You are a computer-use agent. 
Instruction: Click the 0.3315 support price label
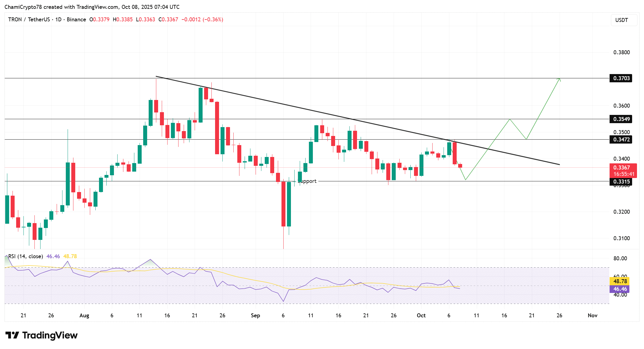tap(621, 182)
